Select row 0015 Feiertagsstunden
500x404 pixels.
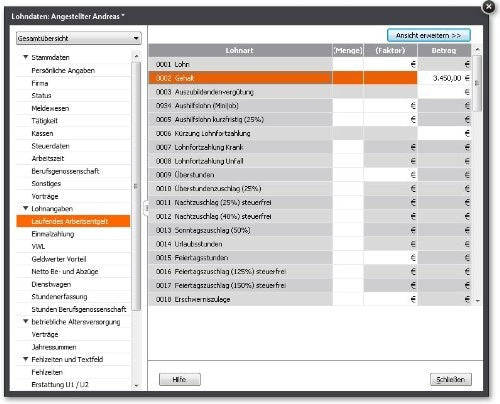[x=310, y=258]
